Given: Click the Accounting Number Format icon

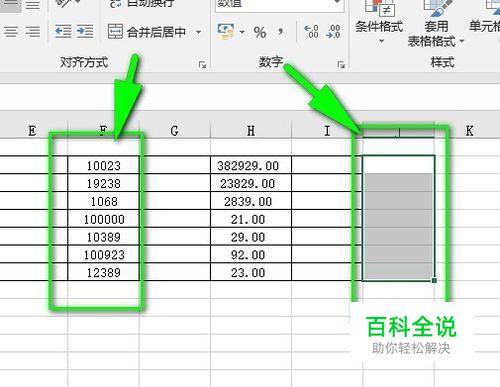Looking at the screenshot, I should (226, 32).
